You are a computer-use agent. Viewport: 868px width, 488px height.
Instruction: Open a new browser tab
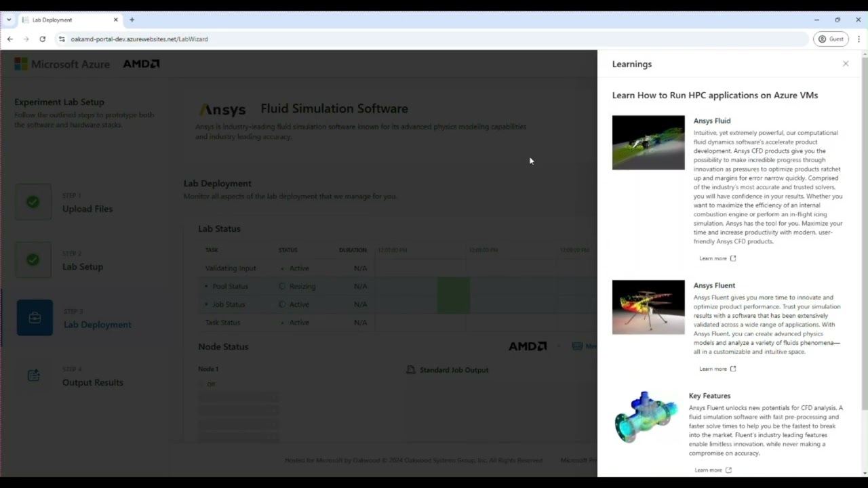[132, 20]
